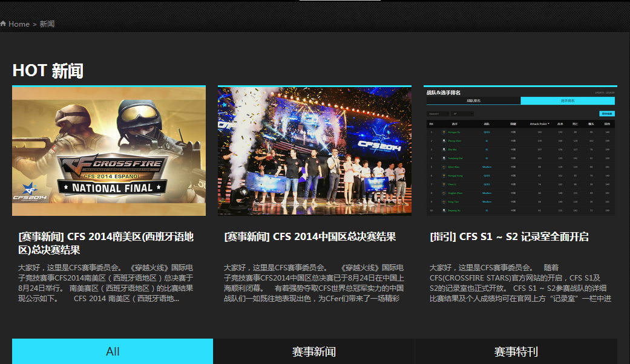Image resolution: width=630 pixels, height=364 pixels.
Task: Select 战队排名 tab in the rankings preview
Action: [x=472, y=101]
